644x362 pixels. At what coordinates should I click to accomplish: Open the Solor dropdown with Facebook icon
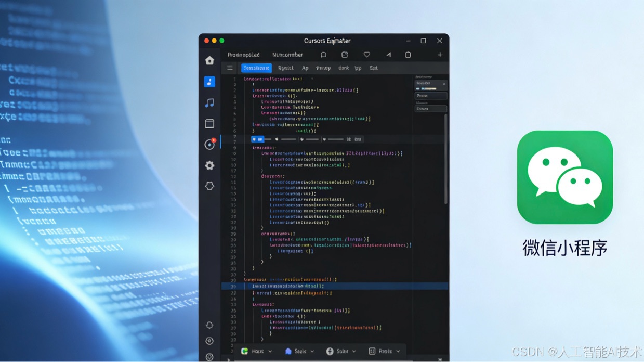pos(341,351)
